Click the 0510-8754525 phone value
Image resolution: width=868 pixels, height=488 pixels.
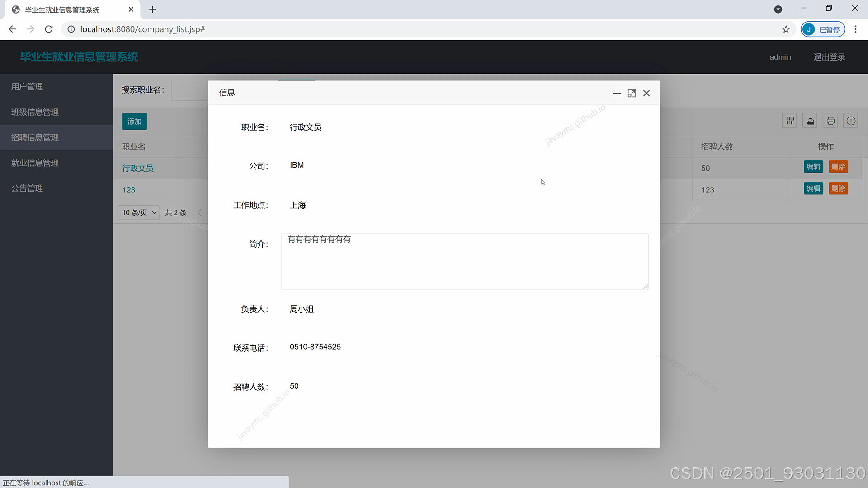tap(316, 347)
